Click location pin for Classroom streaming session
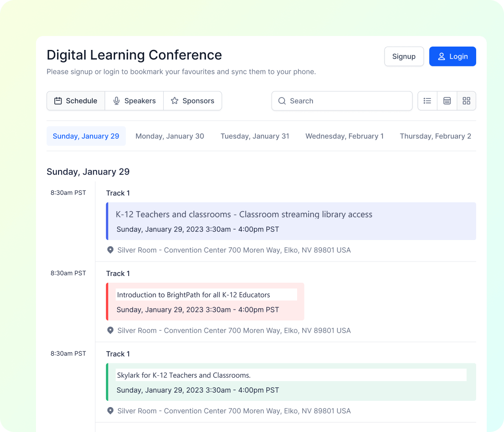The image size is (504, 432). point(110,250)
